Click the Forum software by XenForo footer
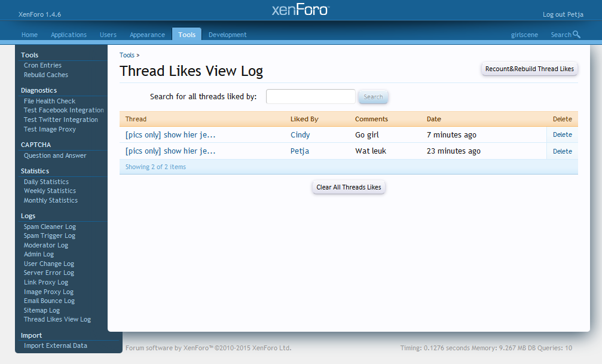602x364 pixels. (x=209, y=348)
